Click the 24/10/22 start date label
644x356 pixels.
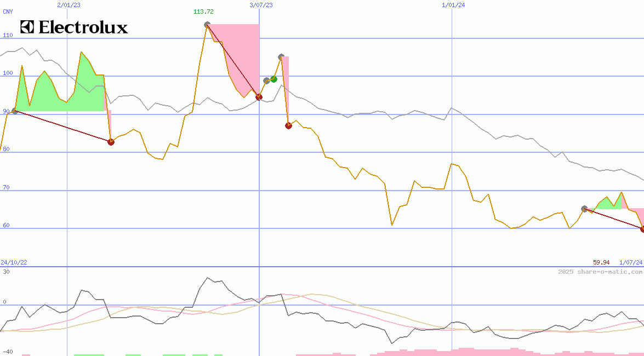click(14, 262)
